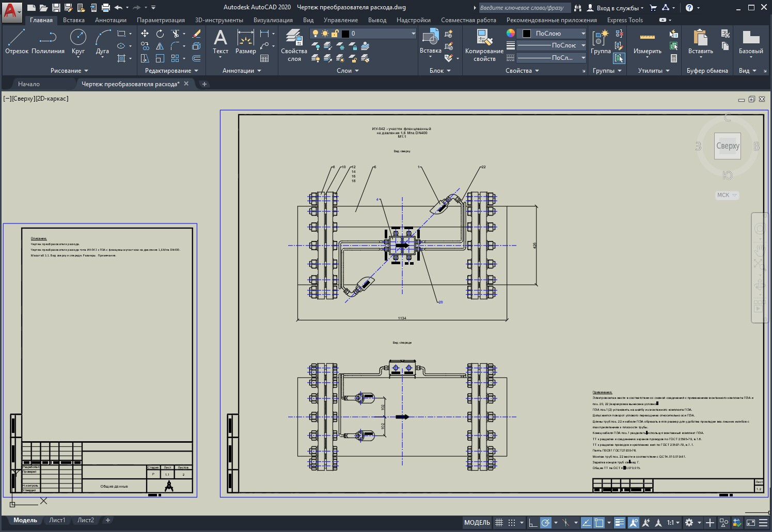Click the Save icon in quick access toolbar

tap(56, 7)
